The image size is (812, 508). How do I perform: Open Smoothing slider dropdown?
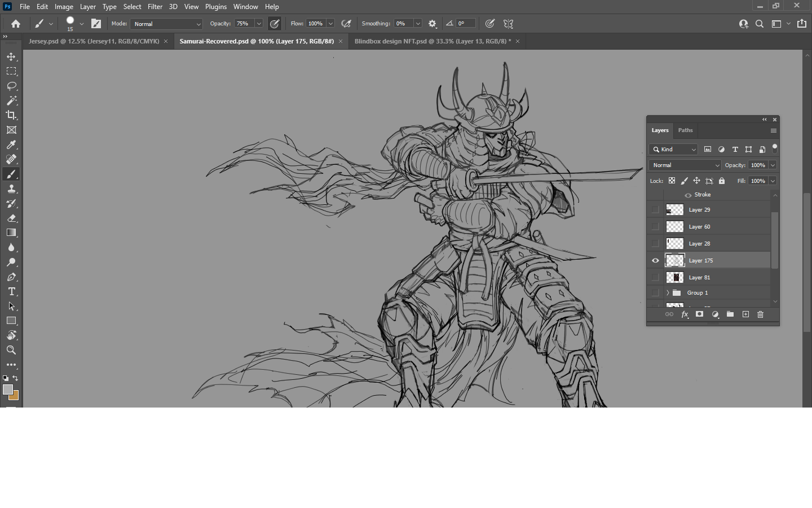[418, 24]
